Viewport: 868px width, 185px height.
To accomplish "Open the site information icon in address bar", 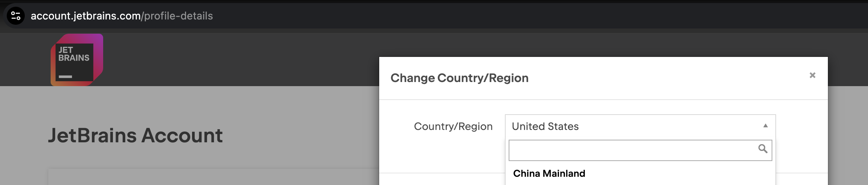I will (16, 16).
